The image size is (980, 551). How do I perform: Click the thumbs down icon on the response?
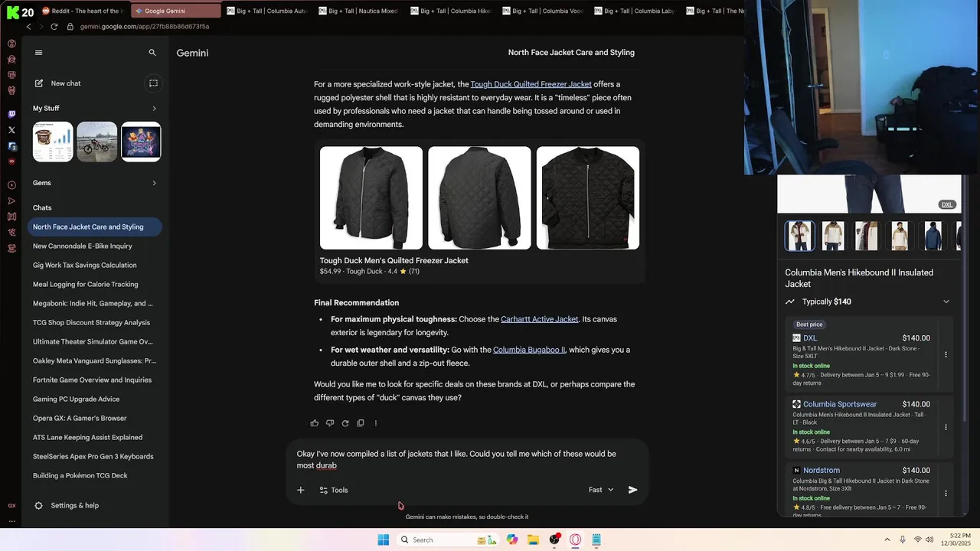pos(330,423)
